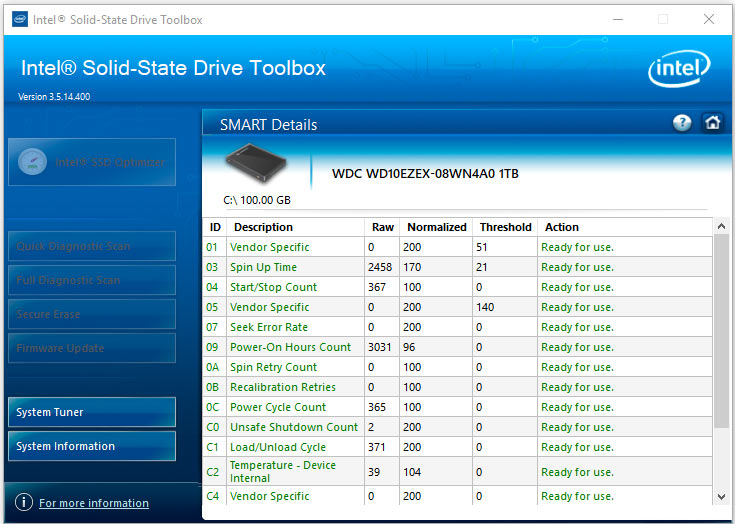Click the Intel SSD app icon in title bar

pos(20,19)
